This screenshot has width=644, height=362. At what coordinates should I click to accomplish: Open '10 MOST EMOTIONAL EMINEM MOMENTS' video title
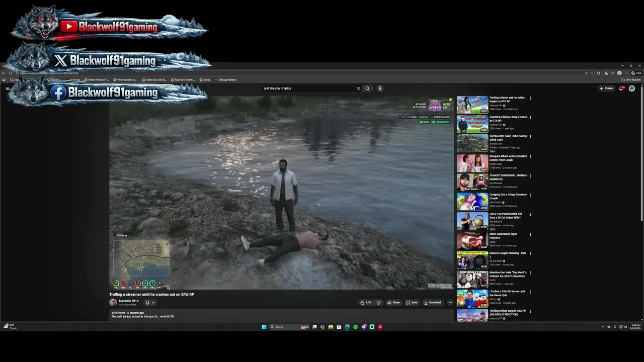(508, 177)
